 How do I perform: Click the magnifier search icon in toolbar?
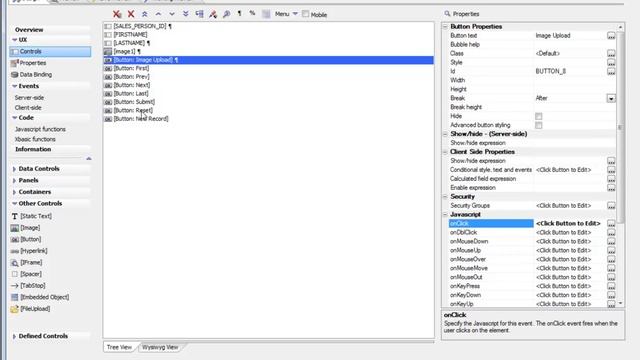coord(227,14)
